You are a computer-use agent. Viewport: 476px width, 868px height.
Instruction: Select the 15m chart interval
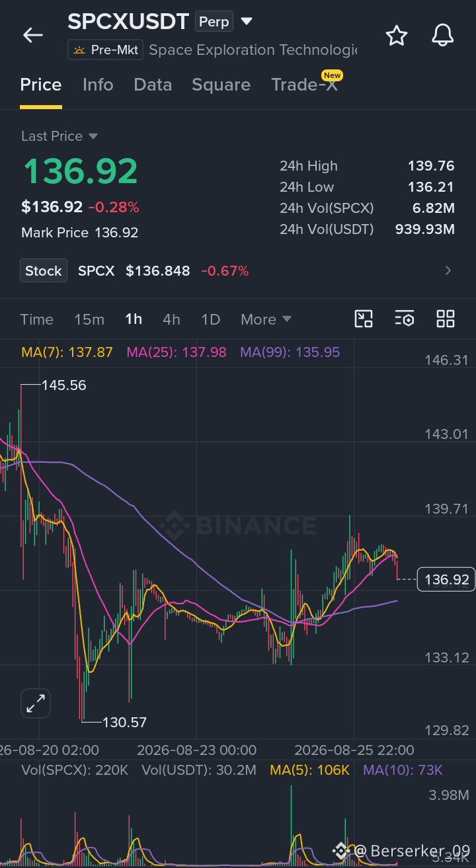(89, 319)
